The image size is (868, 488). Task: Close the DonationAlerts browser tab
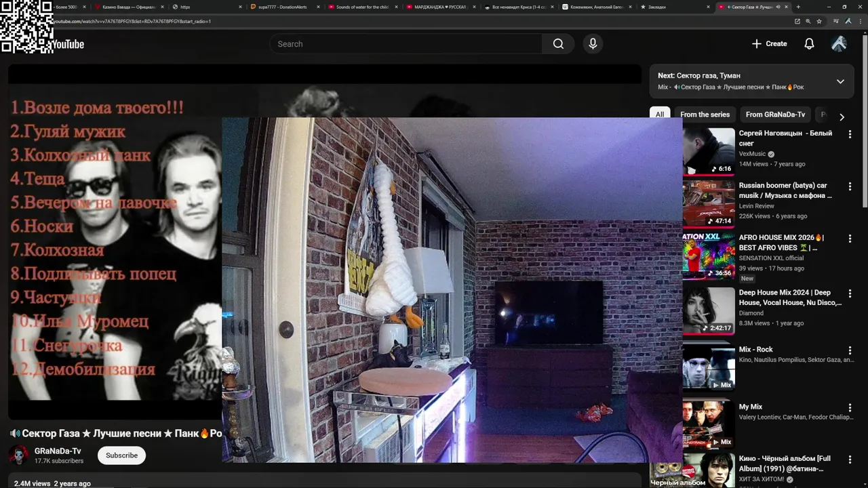318,7
